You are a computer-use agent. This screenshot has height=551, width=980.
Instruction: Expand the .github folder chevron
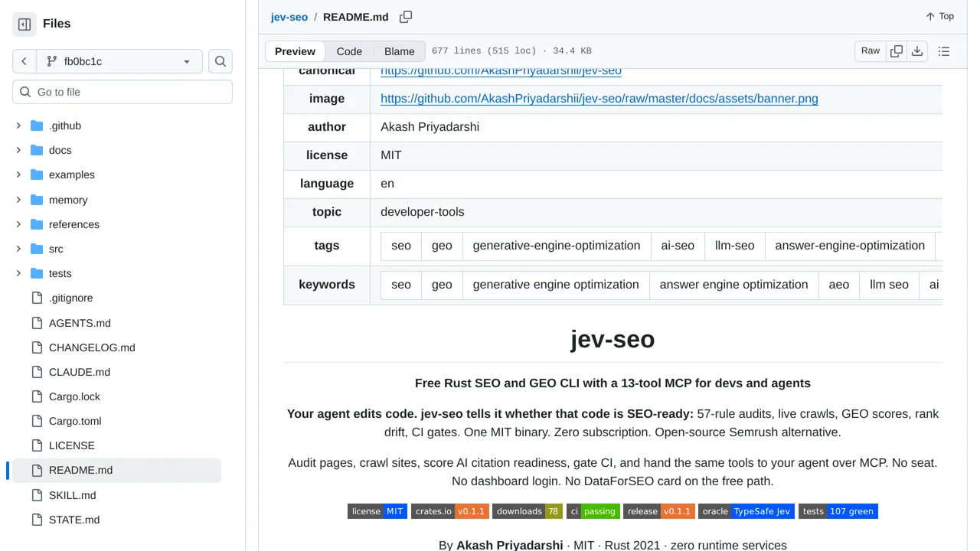click(x=18, y=126)
